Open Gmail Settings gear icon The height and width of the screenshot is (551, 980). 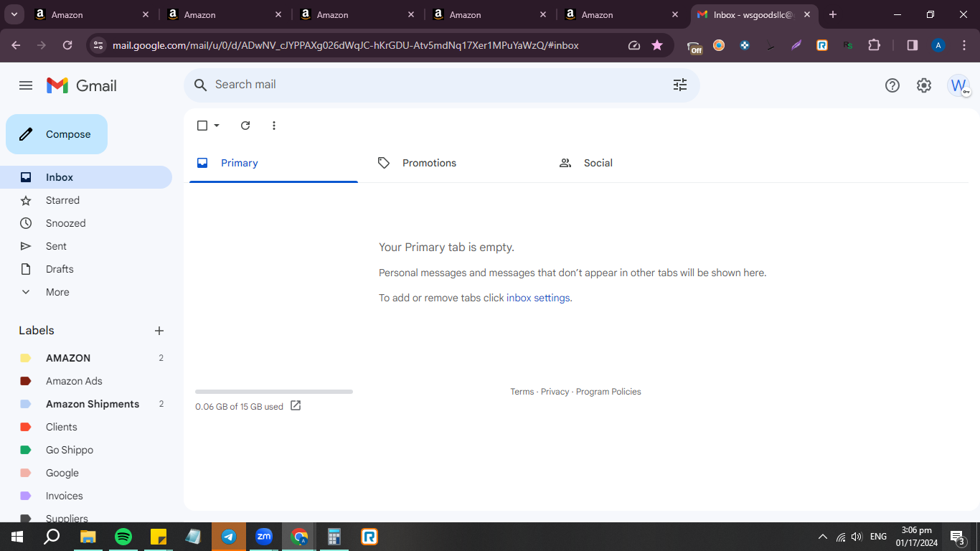pyautogui.click(x=924, y=85)
